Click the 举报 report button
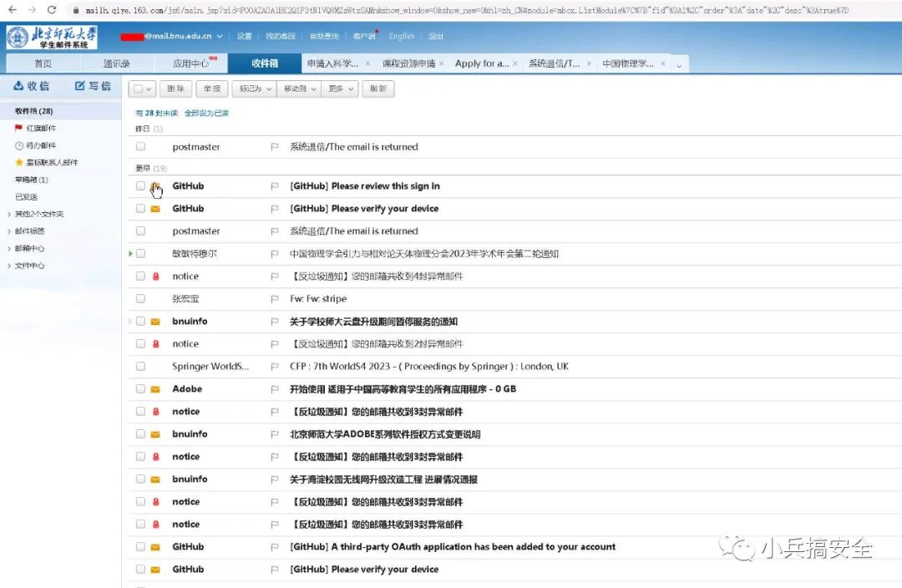Screen dimensions: 902x588 (212, 89)
